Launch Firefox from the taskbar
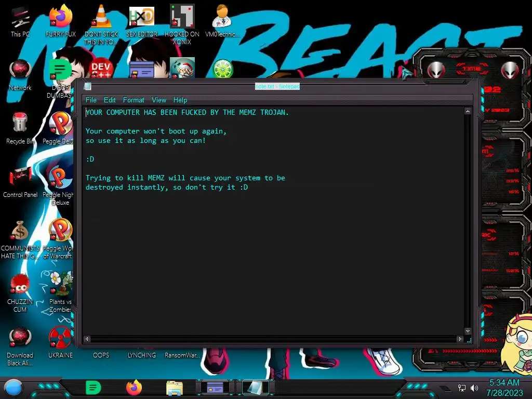This screenshot has width=532, height=399. point(134,388)
